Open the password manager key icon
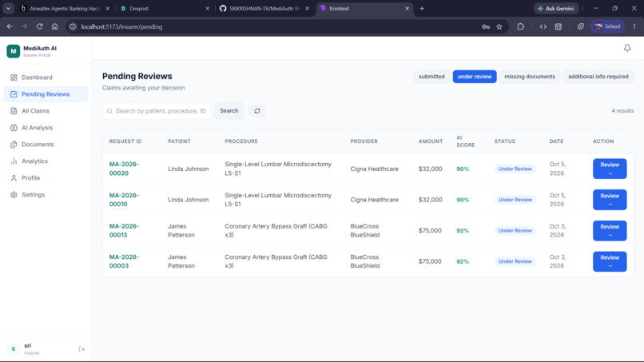Viewport: 644px width, 362px height. click(486, 26)
